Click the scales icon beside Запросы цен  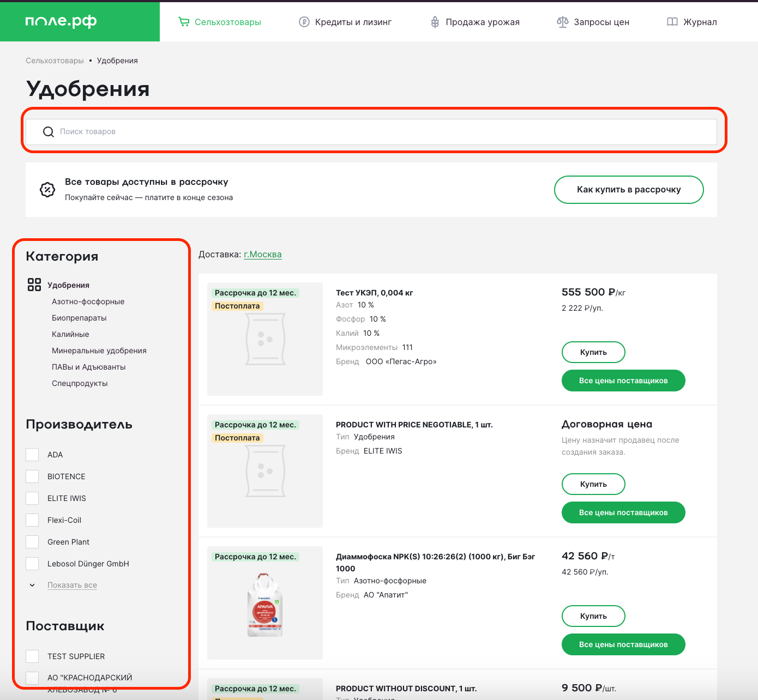point(562,22)
